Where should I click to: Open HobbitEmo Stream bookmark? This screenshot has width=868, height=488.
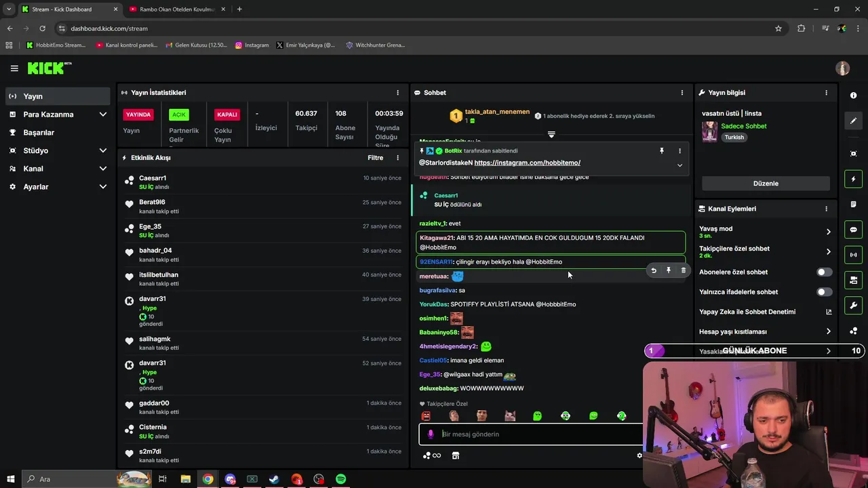click(x=56, y=45)
